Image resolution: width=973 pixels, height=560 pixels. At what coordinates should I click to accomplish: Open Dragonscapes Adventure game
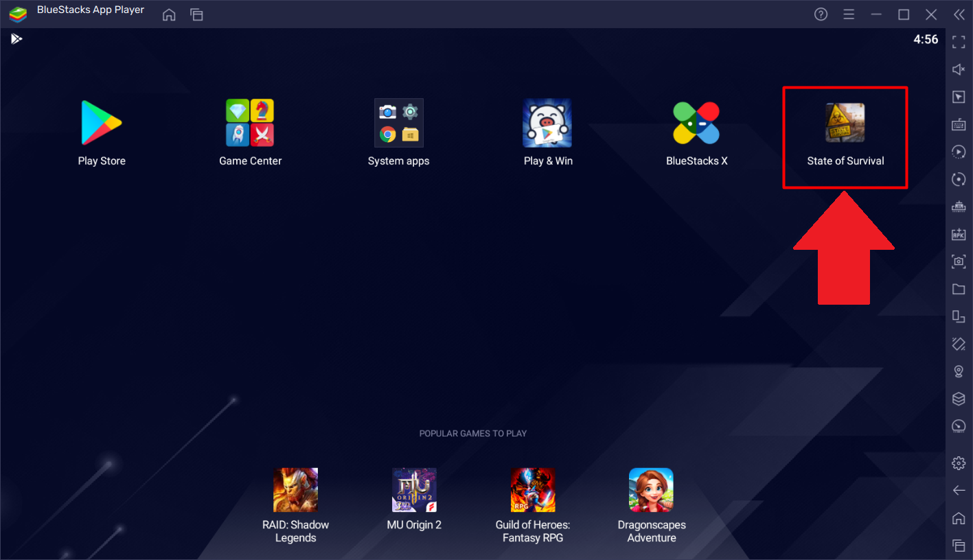point(651,490)
